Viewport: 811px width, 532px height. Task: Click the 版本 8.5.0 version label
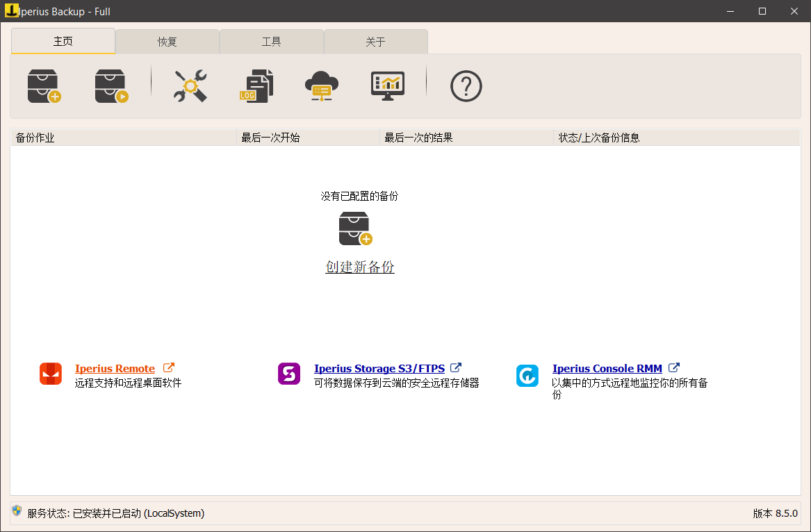pos(776,513)
